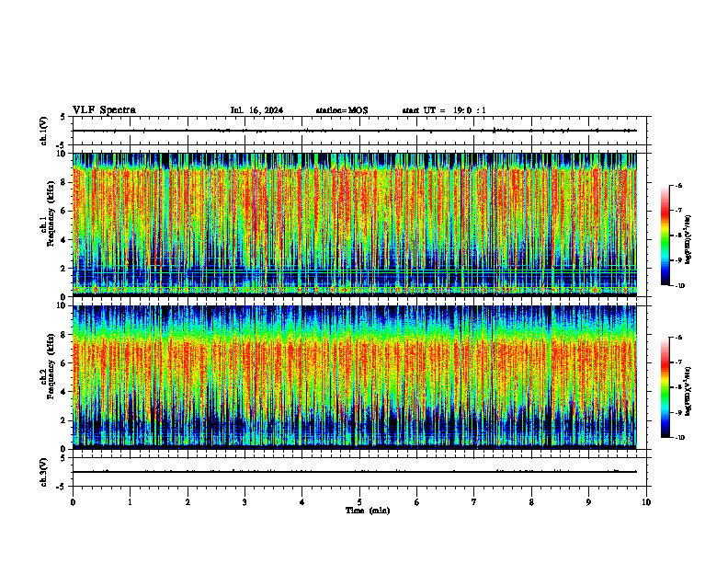
Task: Click the log(PSD) label beside ch.2 colorbar
Action: point(688,392)
